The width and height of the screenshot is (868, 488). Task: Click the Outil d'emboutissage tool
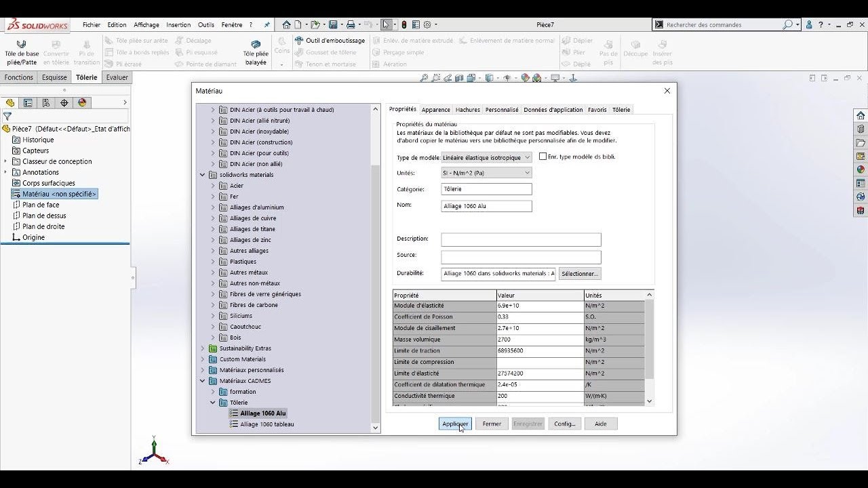[330, 41]
